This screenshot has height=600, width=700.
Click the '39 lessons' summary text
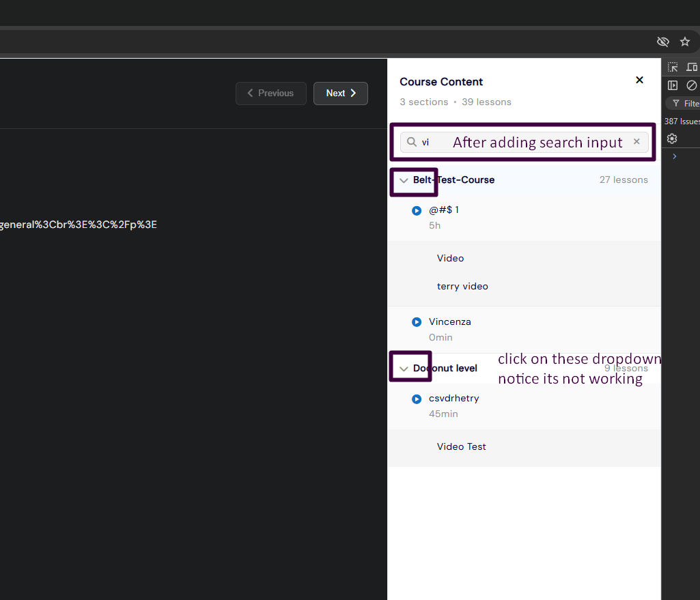[486, 102]
